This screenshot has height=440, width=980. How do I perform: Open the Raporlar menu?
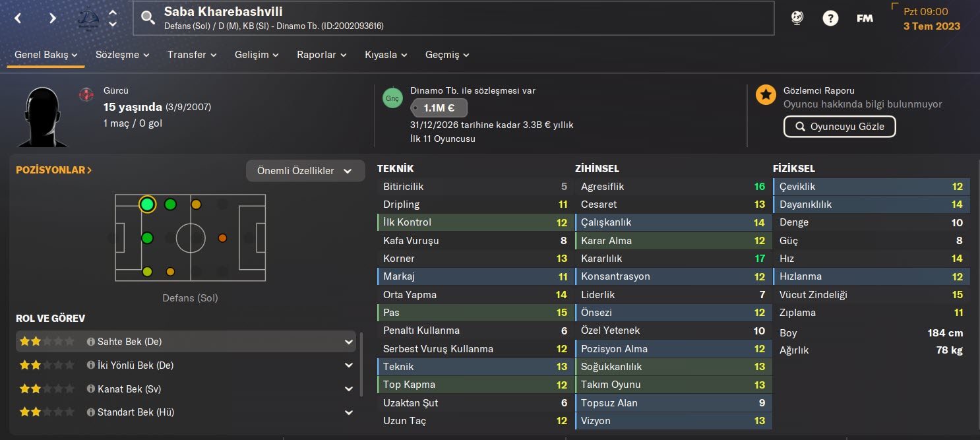pyautogui.click(x=321, y=55)
